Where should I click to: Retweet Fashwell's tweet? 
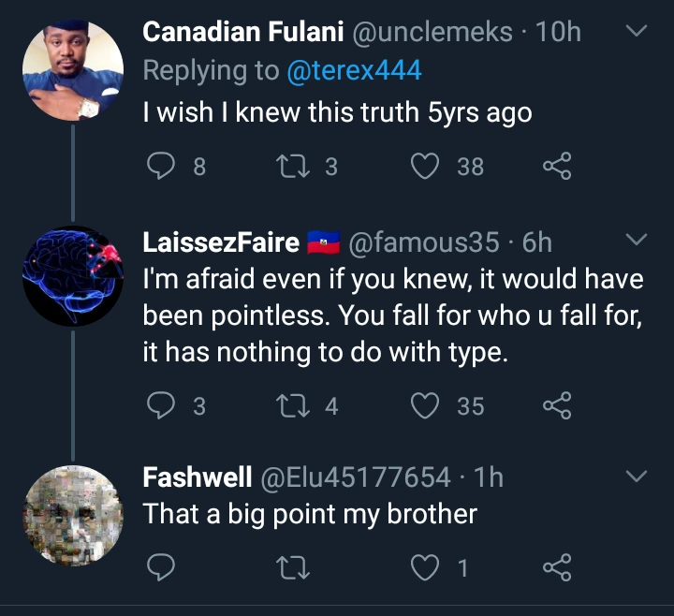pos(294,566)
